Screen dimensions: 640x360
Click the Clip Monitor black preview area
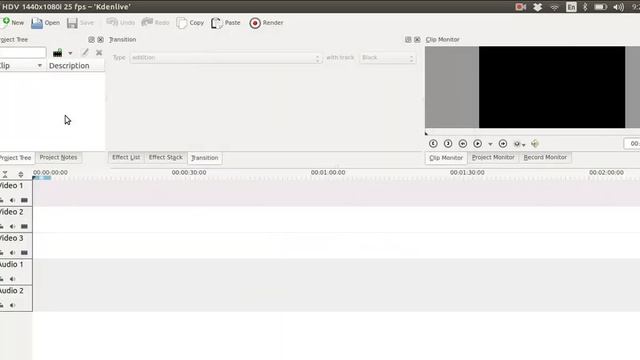[552, 87]
